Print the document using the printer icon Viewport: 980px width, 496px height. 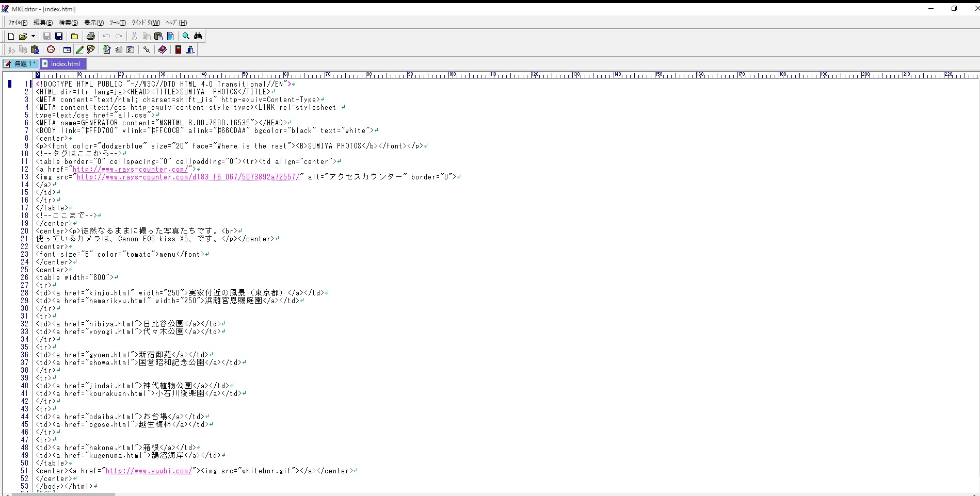tap(91, 36)
